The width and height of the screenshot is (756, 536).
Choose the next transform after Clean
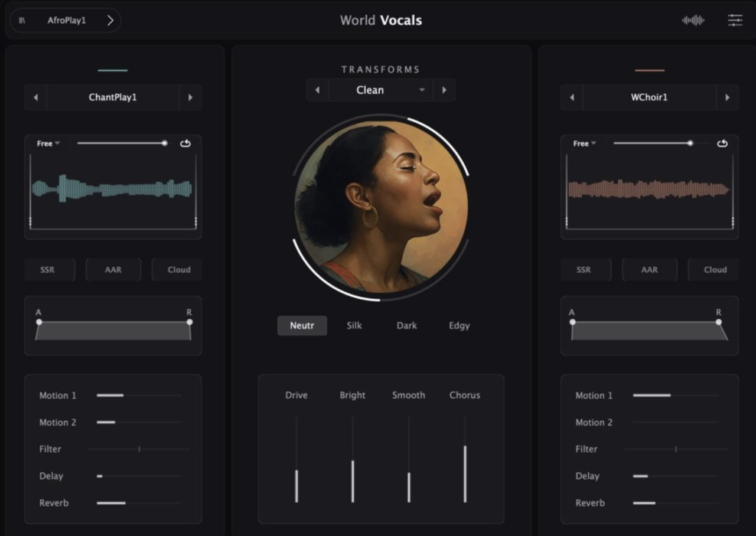(x=444, y=90)
